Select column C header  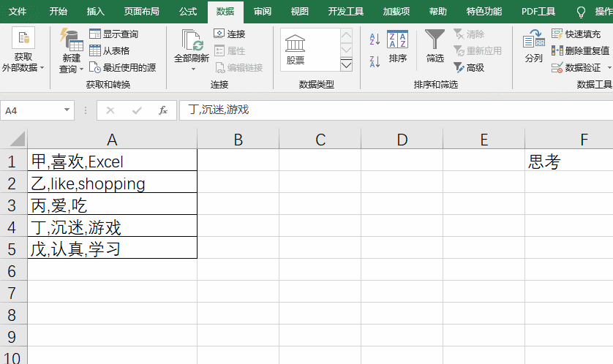pyautogui.click(x=320, y=140)
